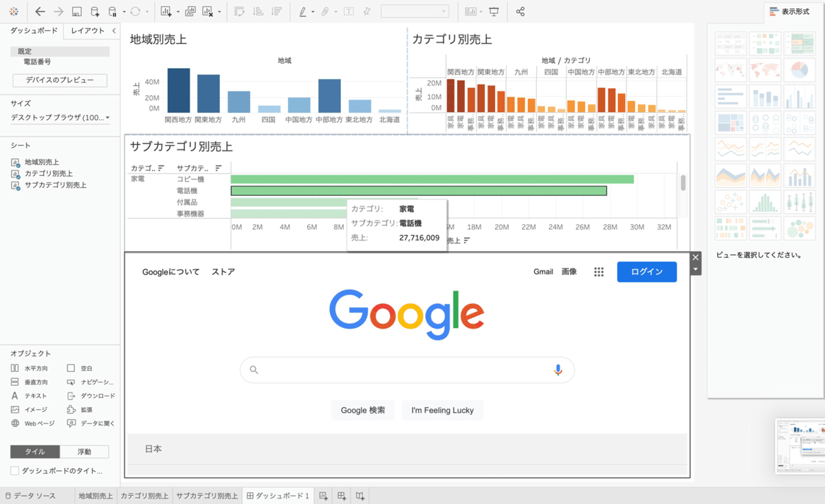Click the show/hide cards toolbar icon
825x504 pixels.
click(x=471, y=12)
